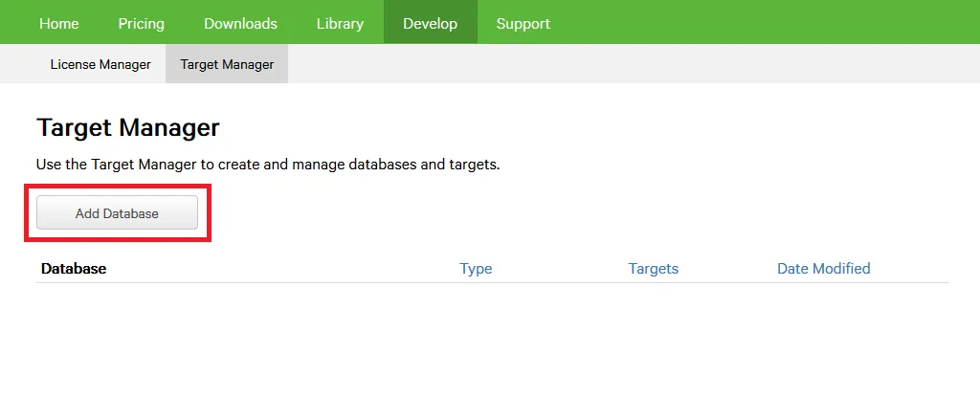The height and width of the screenshot is (420, 980).
Task: Click empty space in green navigation bar
Action: pyautogui.click(x=766, y=23)
